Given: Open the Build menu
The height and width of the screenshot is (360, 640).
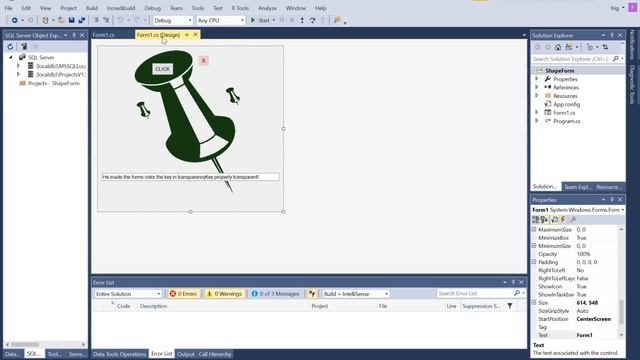Looking at the screenshot, I should [92, 8].
